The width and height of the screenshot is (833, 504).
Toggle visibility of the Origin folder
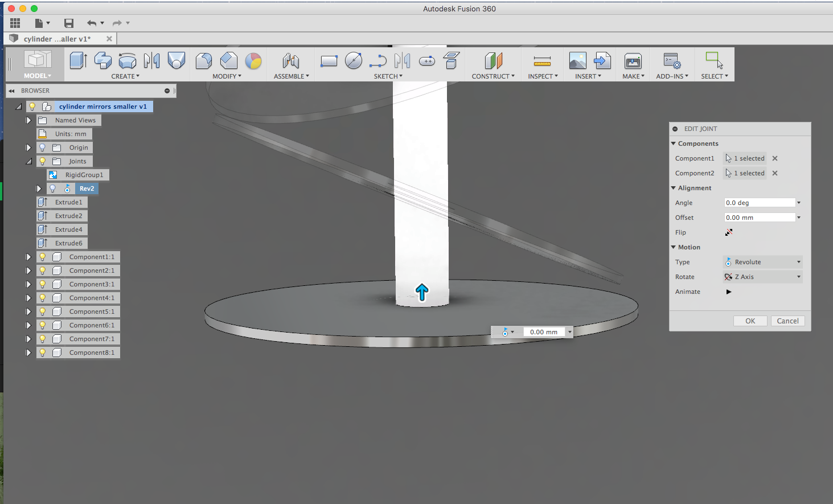pos(42,147)
